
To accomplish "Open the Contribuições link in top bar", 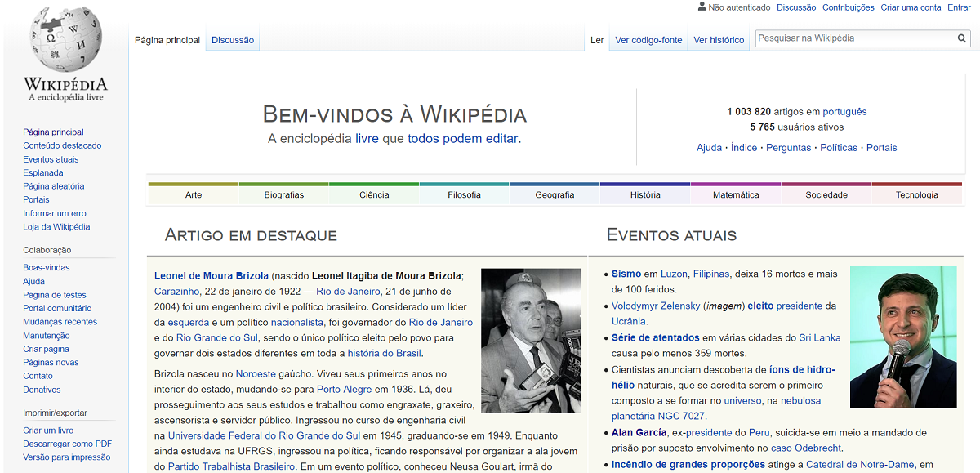I will coord(849,7).
